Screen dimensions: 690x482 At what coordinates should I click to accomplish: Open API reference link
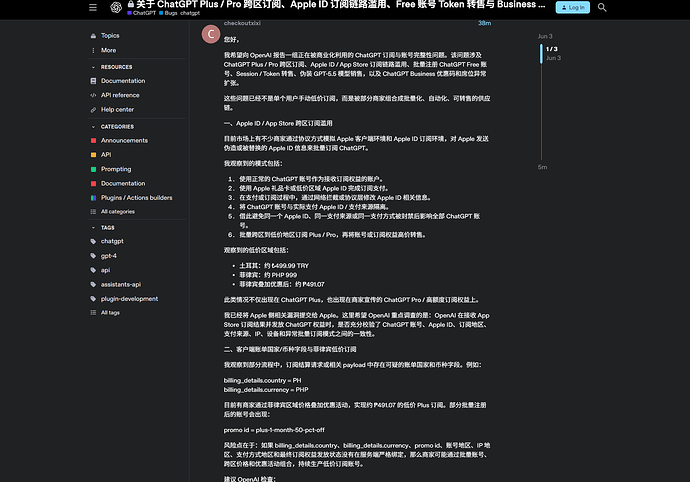tap(120, 95)
